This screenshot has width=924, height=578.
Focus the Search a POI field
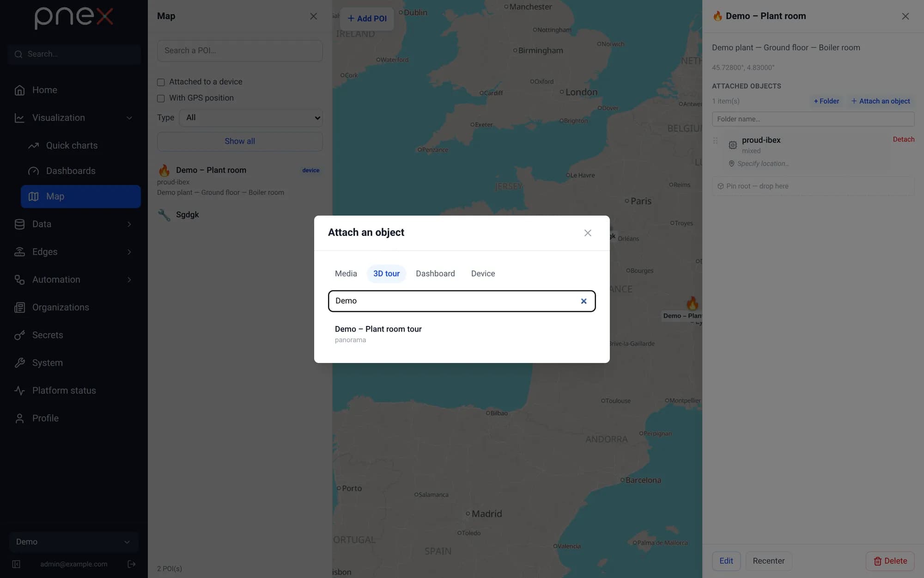240,51
